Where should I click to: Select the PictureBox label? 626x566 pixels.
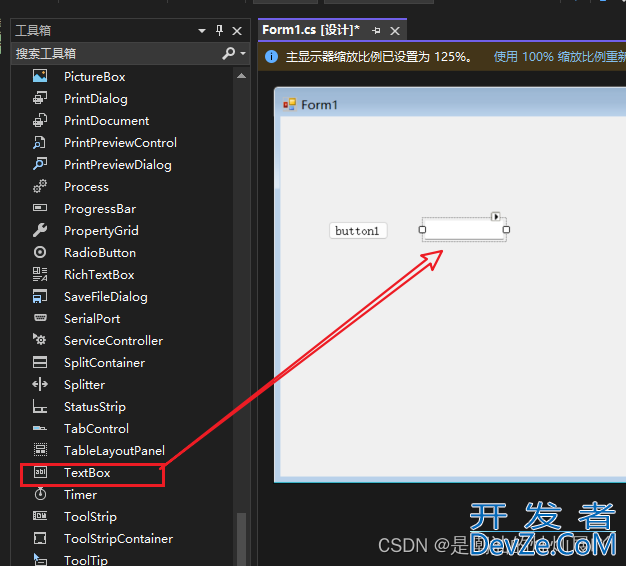[x=95, y=77]
